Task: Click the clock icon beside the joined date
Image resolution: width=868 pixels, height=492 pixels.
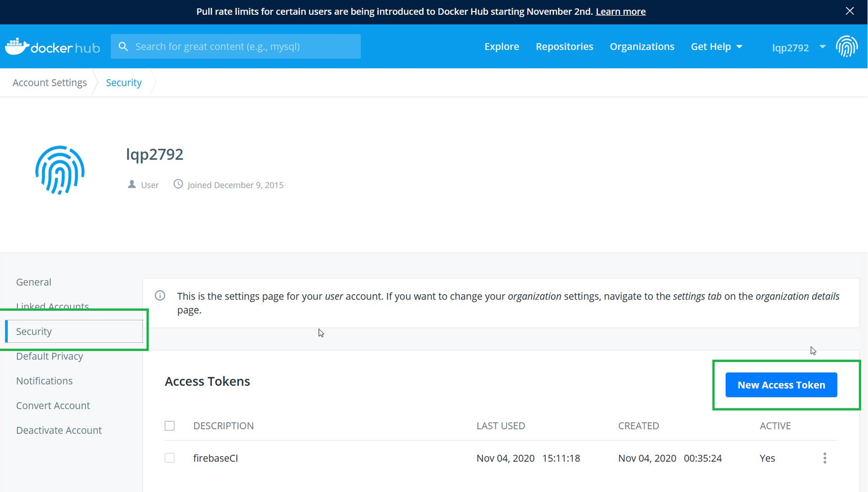Action: point(178,184)
